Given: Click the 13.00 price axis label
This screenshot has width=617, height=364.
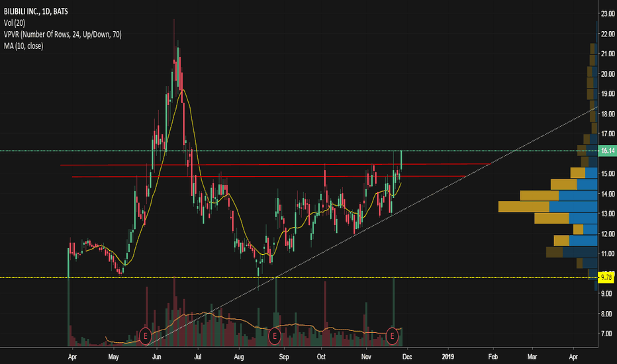Looking at the screenshot, I should point(608,214).
